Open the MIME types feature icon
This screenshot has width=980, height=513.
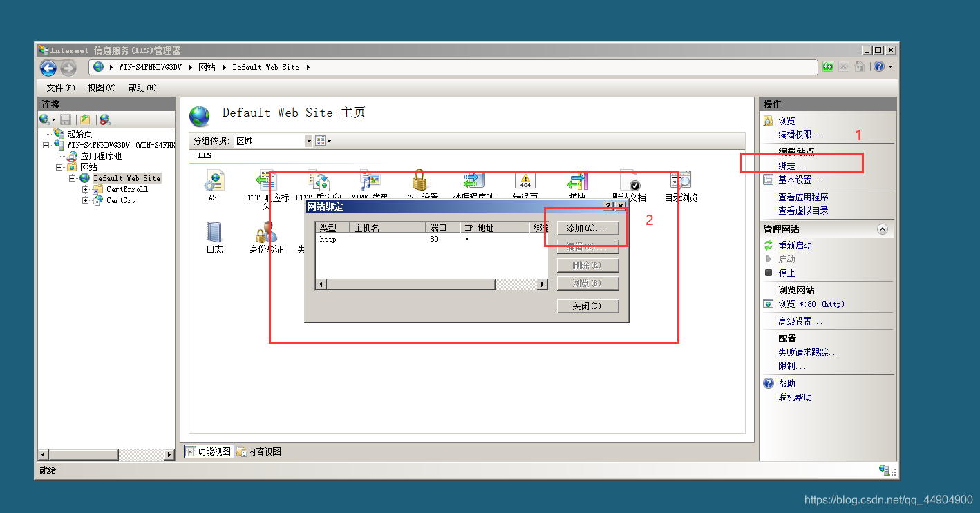(x=370, y=182)
